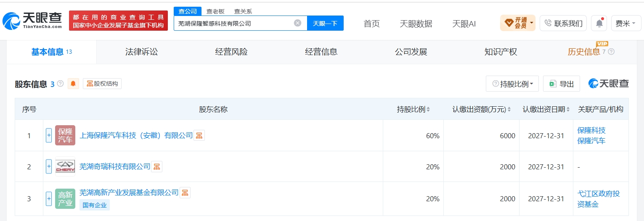Clear the search box with X icon
Viewport: 644px width, 221px height.
[297, 23]
